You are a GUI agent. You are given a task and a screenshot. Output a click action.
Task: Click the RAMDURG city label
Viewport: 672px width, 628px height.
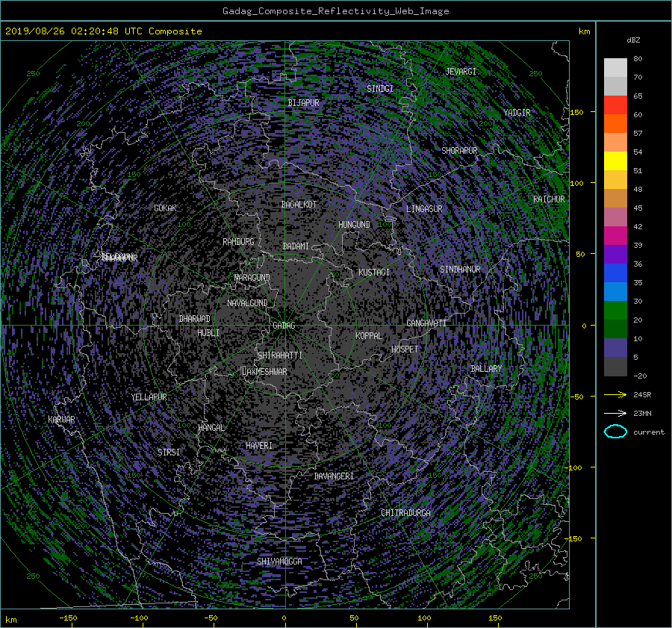coord(238,242)
